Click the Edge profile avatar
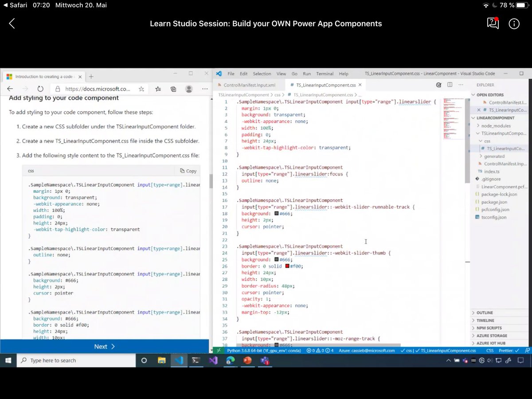 pos(189,89)
